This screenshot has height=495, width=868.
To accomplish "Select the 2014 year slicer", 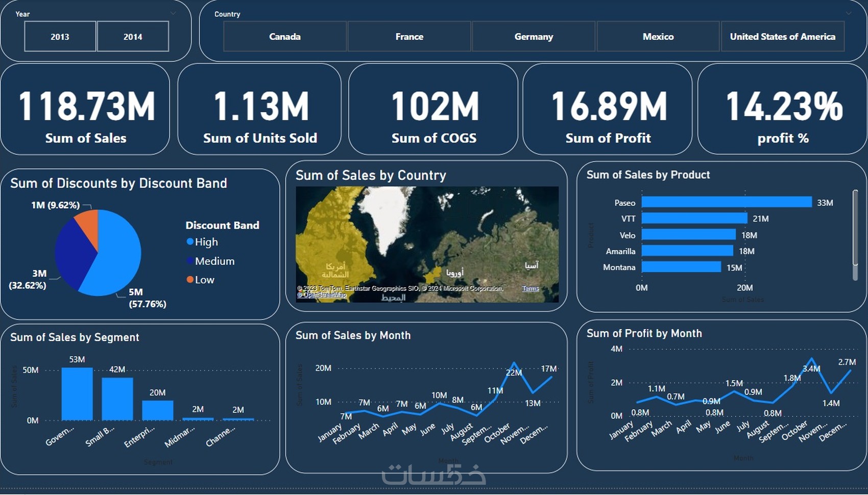I will click(133, 36).
